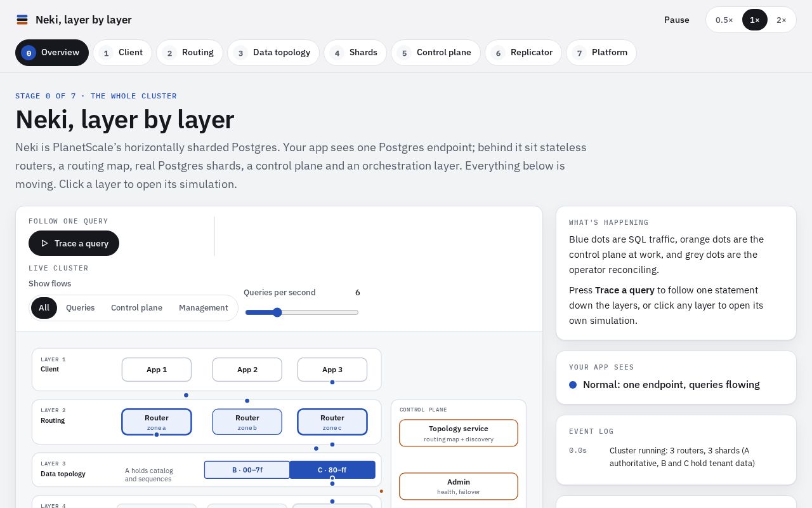The width and height of the screenshot is (812, 508).
Task: Open the Admin health, failover box
Action: [459, 486]
